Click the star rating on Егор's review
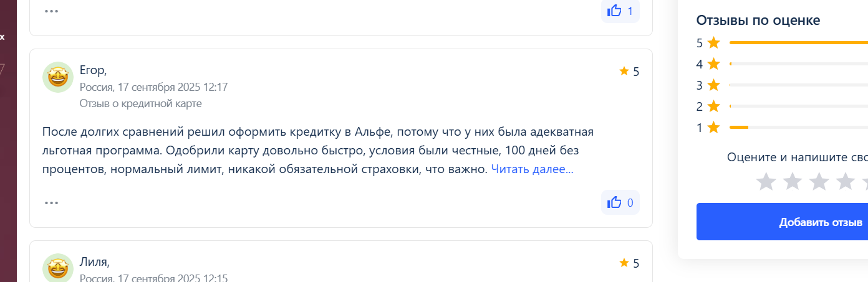 pyautogui.click(x=629, y=72)
